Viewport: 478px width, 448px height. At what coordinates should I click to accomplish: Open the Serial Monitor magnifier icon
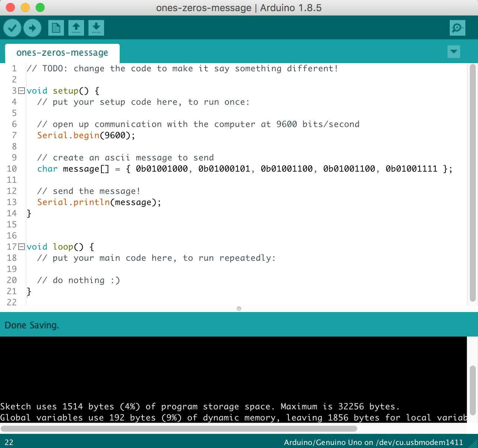tap(458, 28)
